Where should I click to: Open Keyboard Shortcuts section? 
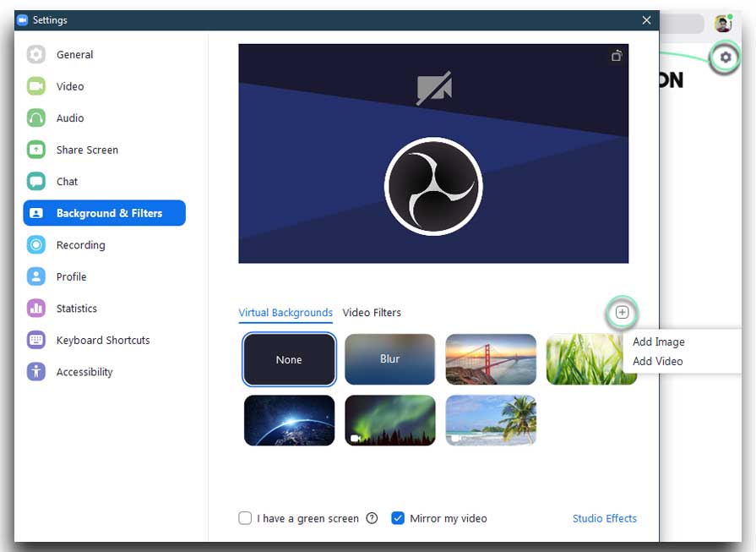point(104,340)
